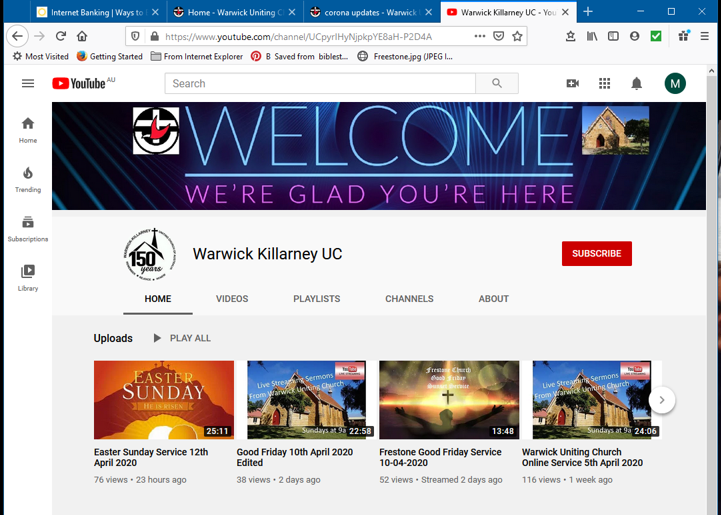Switch to Home - Warwick Uniting tab
Screen dimensions: 721x515
(x=235, y=12)
